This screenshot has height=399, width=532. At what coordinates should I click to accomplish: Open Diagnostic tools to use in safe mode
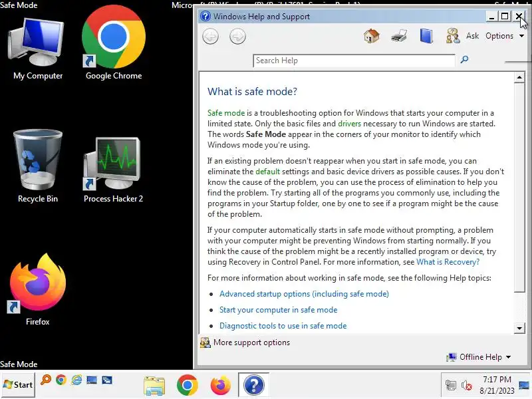click(283, 326)
